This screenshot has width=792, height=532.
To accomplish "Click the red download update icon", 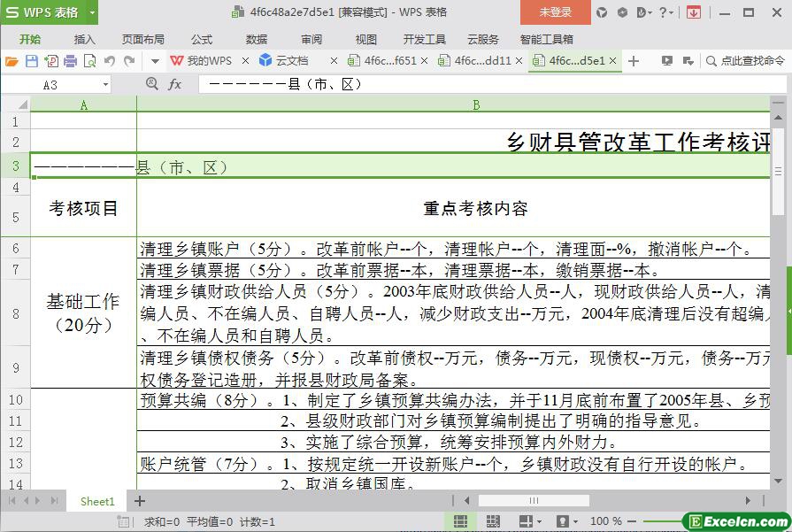I will (694, 12).
